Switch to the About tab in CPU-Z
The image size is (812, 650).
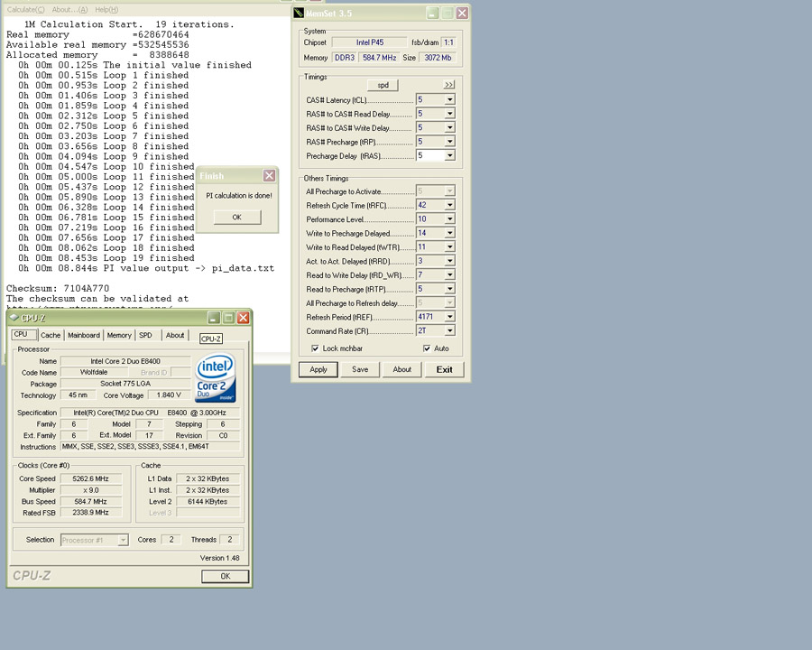tap(175, 335)
